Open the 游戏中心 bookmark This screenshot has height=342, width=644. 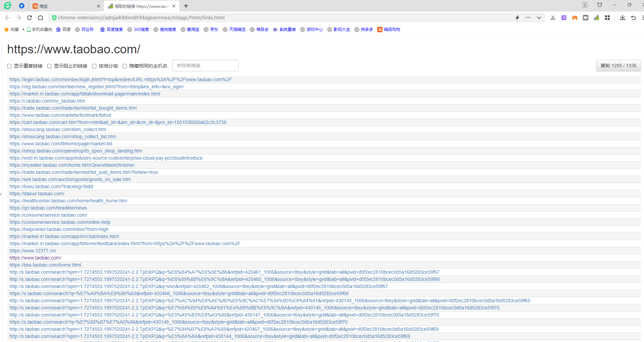tap(311, 30)
